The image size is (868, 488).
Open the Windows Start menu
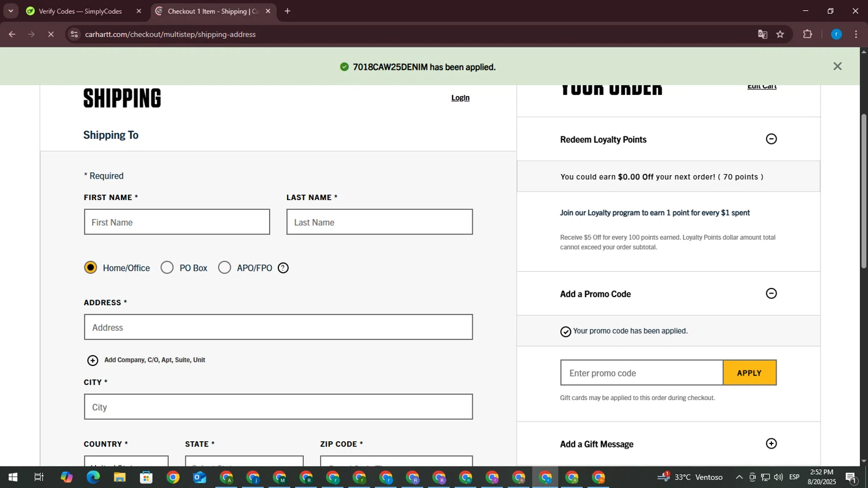pos(12,477)
